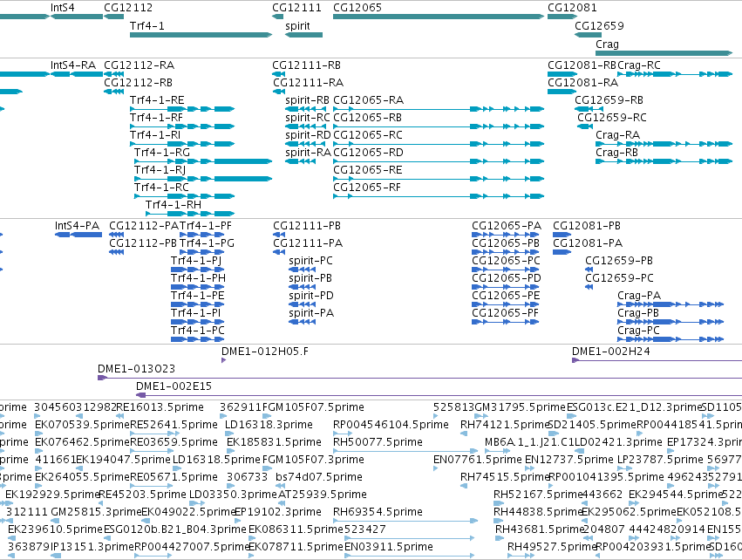Screen dimensions: 742x560
Task: Click protein CG12659-PB
Action: pos(619,261)
